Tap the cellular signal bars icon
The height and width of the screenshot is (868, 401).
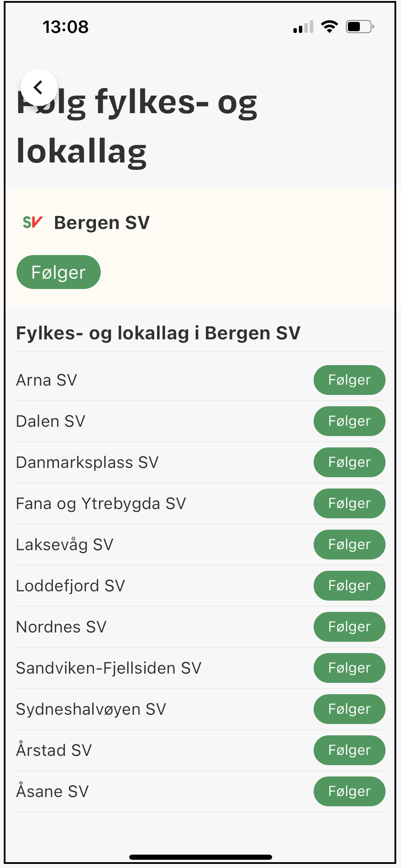pyautogui.click(x=303, y=27)
